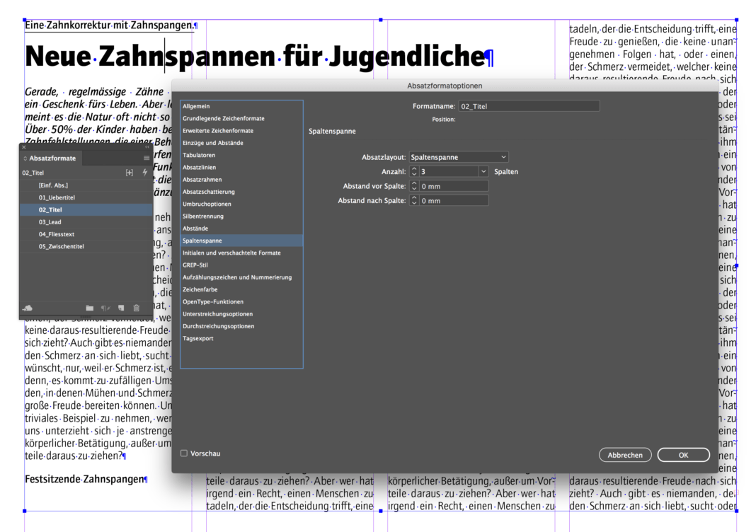Increase Anzahl with the up stepper arrow
Screen dimensions: 756x532
pyautogui.click(x=415, y=169)
